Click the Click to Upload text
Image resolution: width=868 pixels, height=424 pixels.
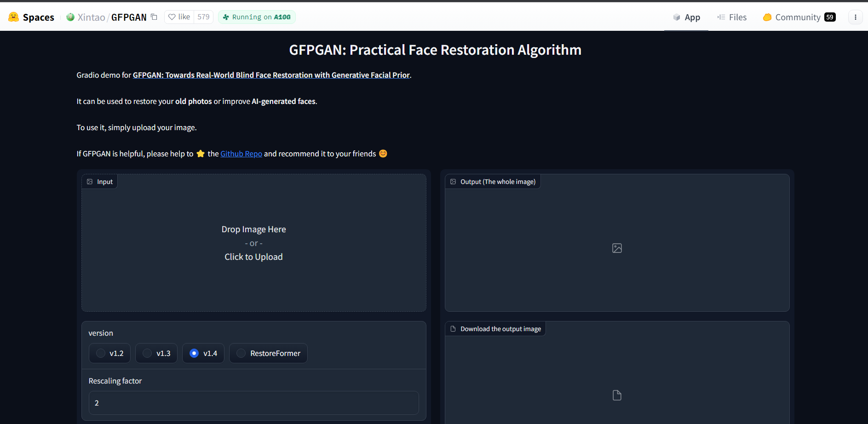(x=253, y=257)
